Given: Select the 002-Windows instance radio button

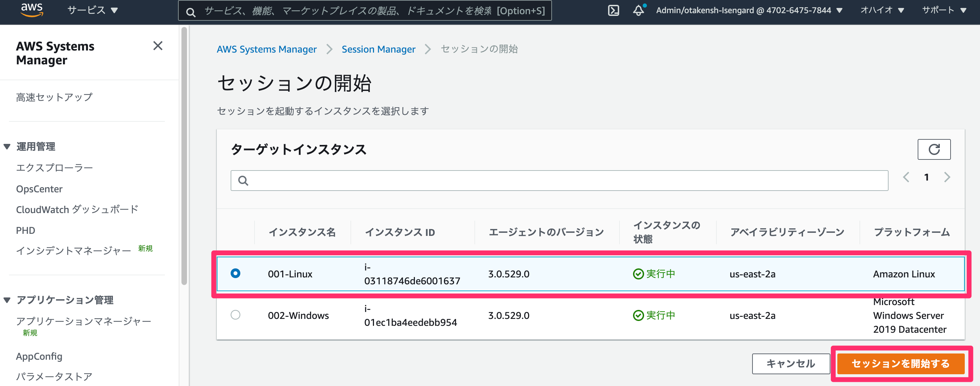Looking at the screenshot, I should [235, 315].
